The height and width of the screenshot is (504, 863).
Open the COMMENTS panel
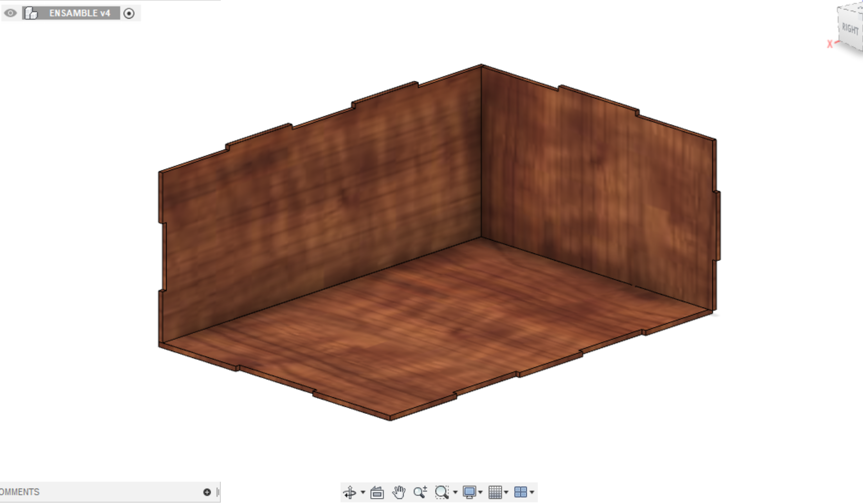[x=20, y=492]
